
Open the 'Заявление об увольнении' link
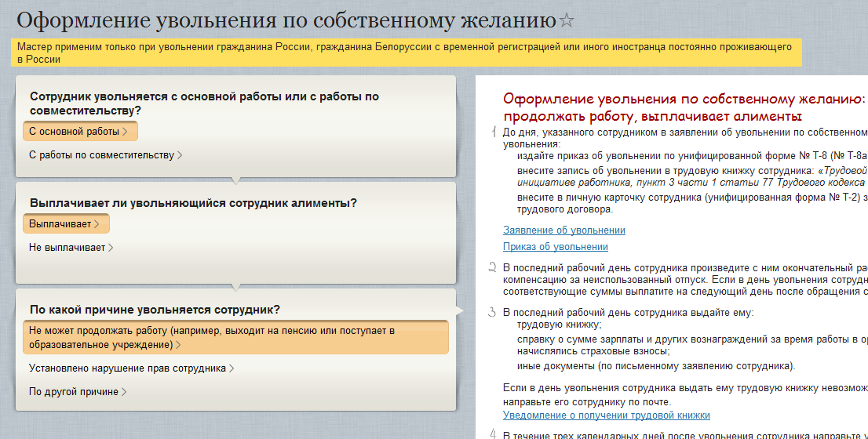(563, 230)
